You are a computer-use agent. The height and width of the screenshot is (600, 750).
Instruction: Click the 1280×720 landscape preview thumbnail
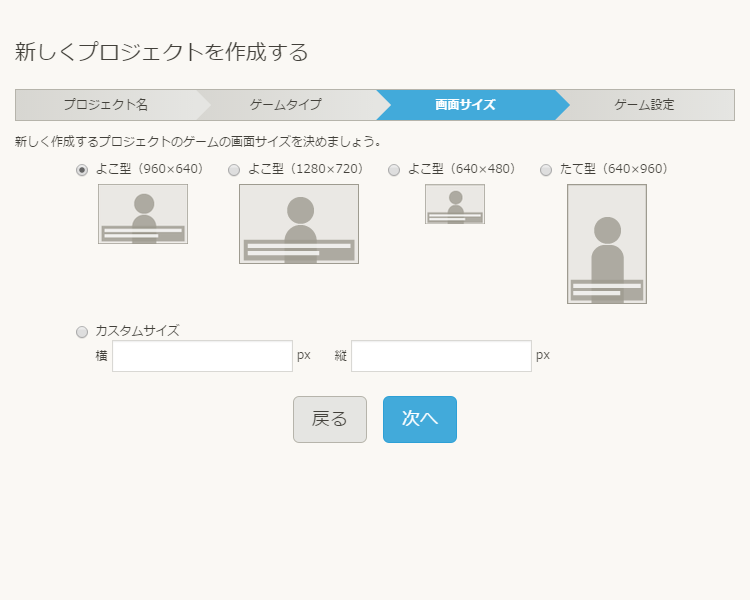tap(299, 224)
